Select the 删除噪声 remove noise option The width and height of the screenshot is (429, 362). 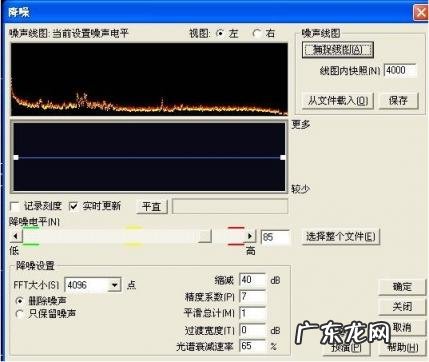[x=20, y=301]
